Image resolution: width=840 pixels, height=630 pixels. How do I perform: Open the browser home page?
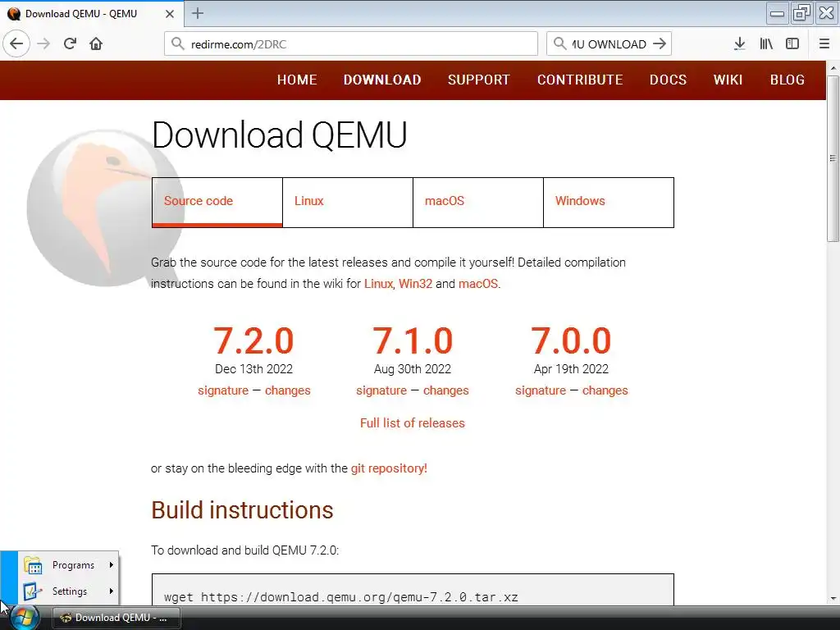(x=96, y=44)
